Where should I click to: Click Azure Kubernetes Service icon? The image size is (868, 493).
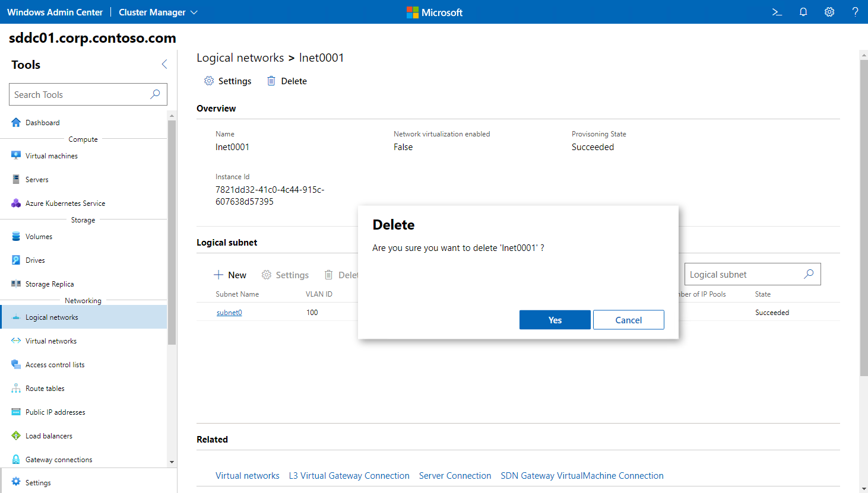pyautogui.click(x=16, y=203)
